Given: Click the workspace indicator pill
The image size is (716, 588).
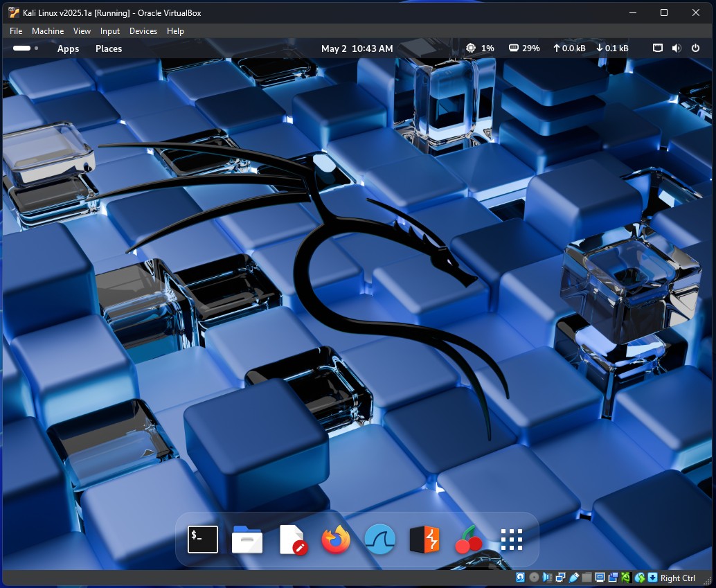Looking at the screenshot, I should coord(22,48).
